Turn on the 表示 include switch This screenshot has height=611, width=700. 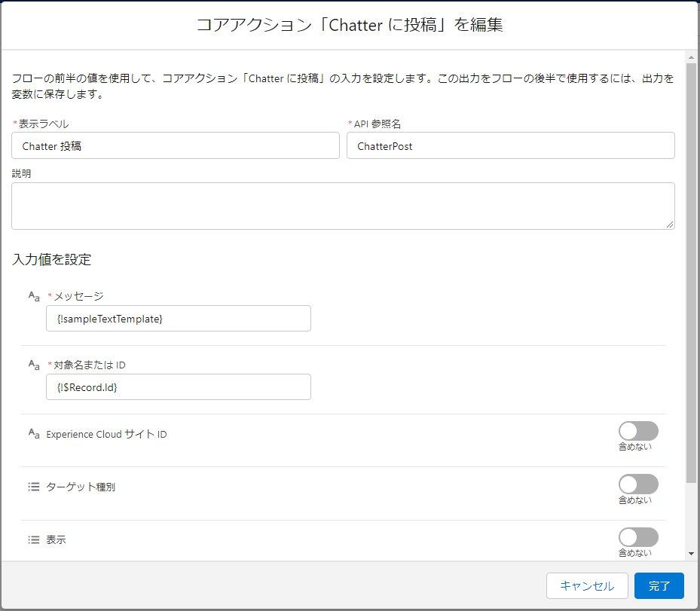(638, 537)
